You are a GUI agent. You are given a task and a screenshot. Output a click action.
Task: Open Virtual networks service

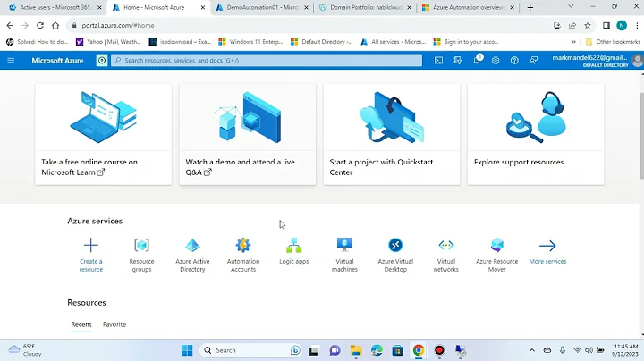click(x=446, y=256)
